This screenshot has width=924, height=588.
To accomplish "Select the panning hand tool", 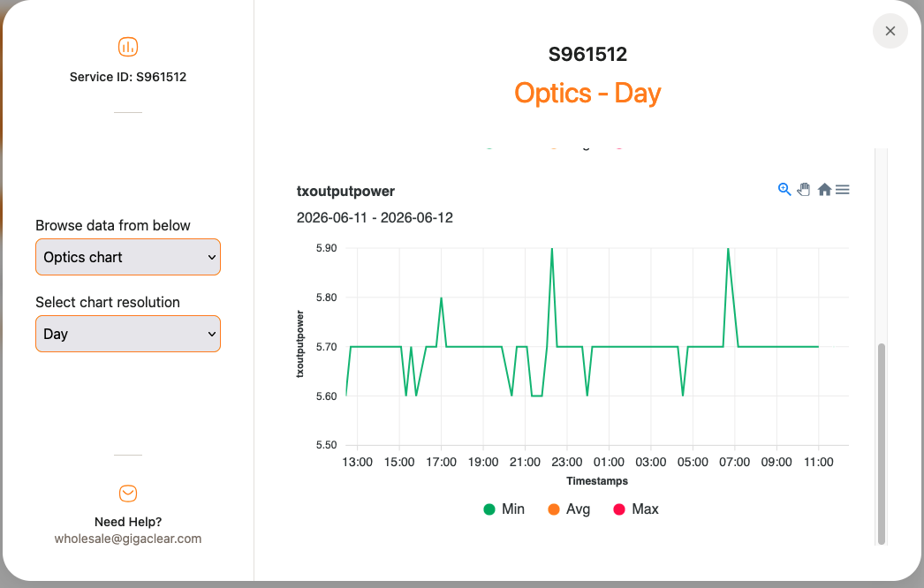I will [x=804, y=189].
